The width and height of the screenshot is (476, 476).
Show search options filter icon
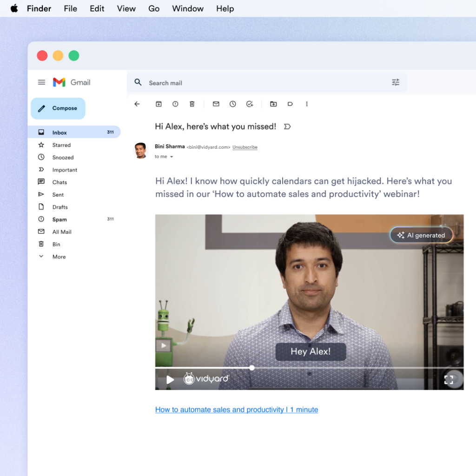click(395, 82)
